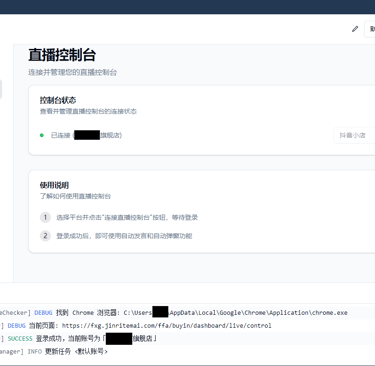Click the INFO 更新任务 log entry
This screenshot has width=375, height=366.
(54, 351)
